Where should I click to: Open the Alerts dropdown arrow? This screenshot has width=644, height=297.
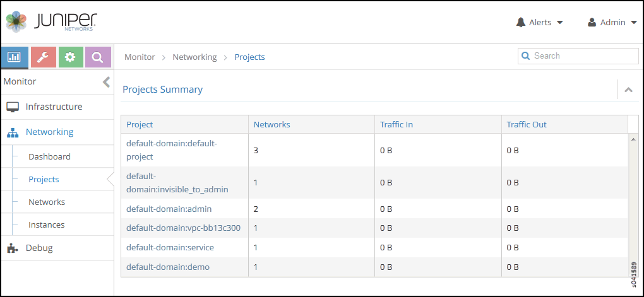[x=559, y=23]
